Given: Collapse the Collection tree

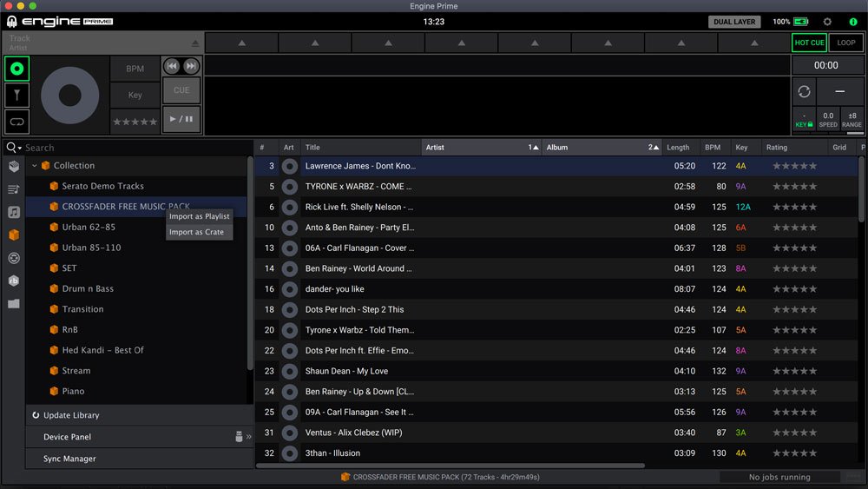Looking at the screenshot, I should click(x=35, y=166).
